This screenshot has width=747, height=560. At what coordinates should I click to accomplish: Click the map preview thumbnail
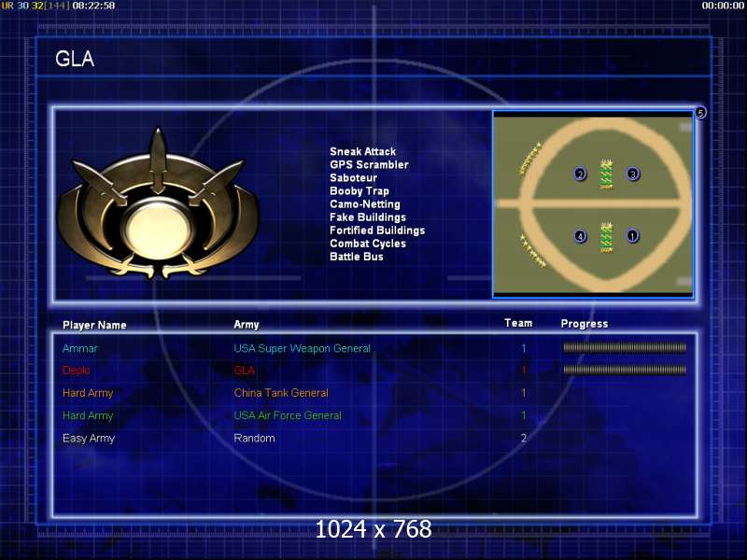coord(593,204)
